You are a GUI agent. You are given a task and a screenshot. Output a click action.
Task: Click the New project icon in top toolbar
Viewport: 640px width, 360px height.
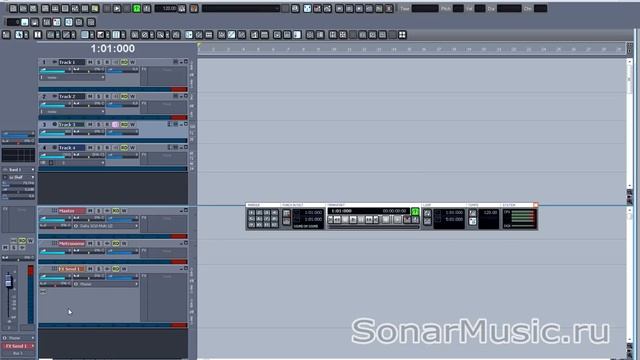point(13,8)
